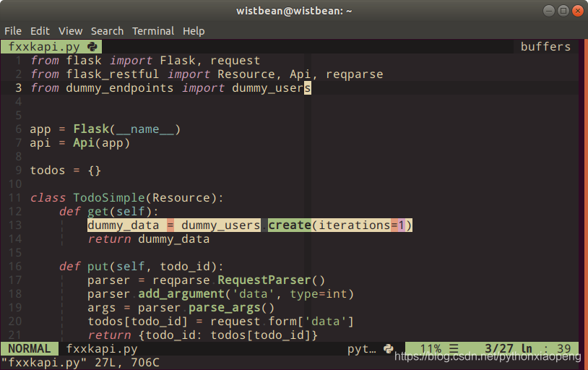Open the Search menu
588x370 pixels.
click(107, 31)
